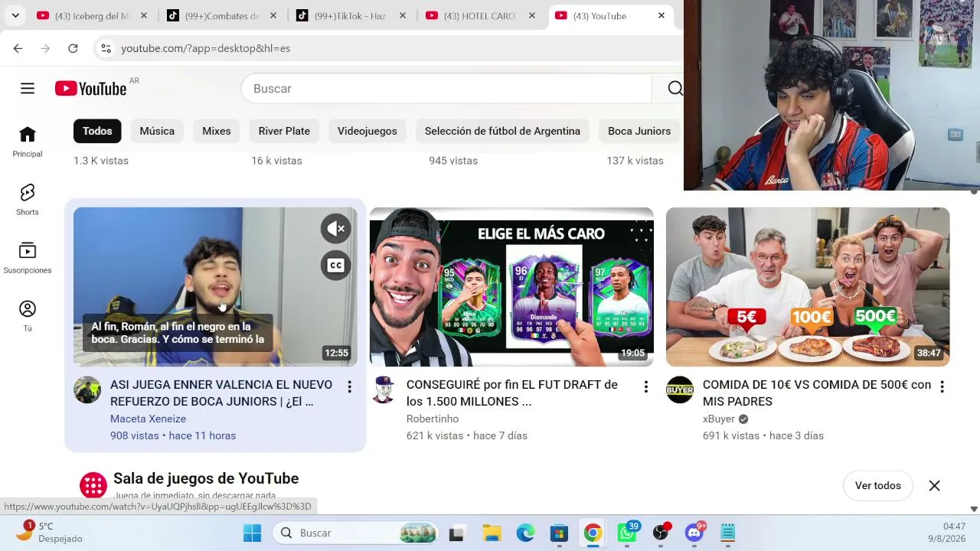Expand the browser tab search dropdown

15,15
